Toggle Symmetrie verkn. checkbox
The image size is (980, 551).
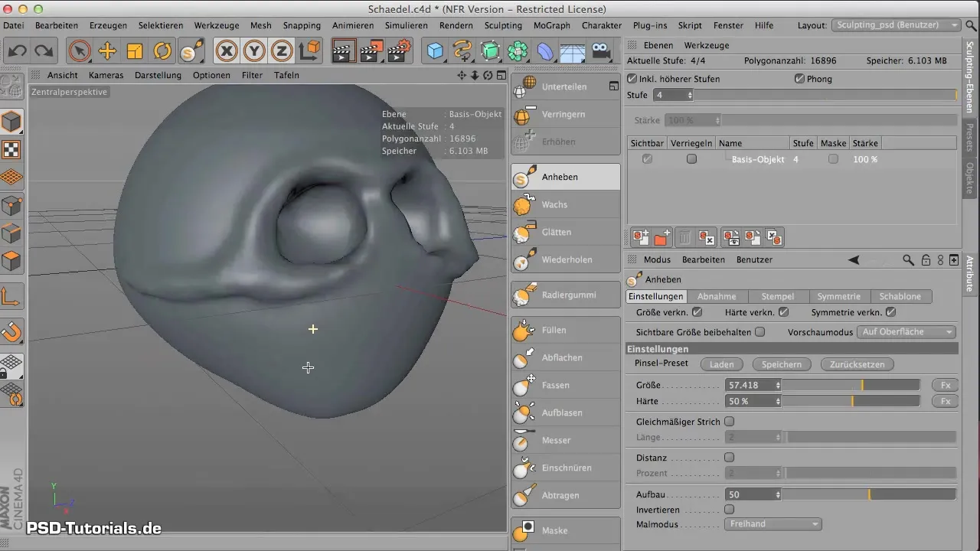click(x=890, y=312)
